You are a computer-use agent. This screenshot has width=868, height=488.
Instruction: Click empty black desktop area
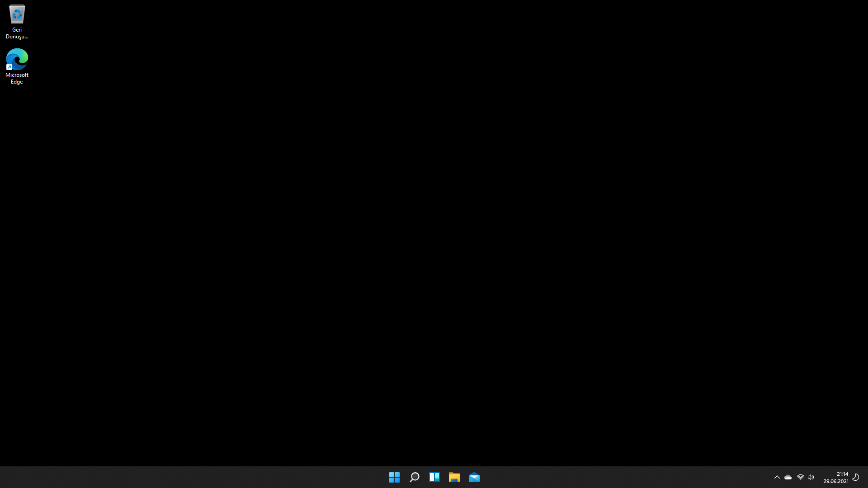[x=434, y=226]
